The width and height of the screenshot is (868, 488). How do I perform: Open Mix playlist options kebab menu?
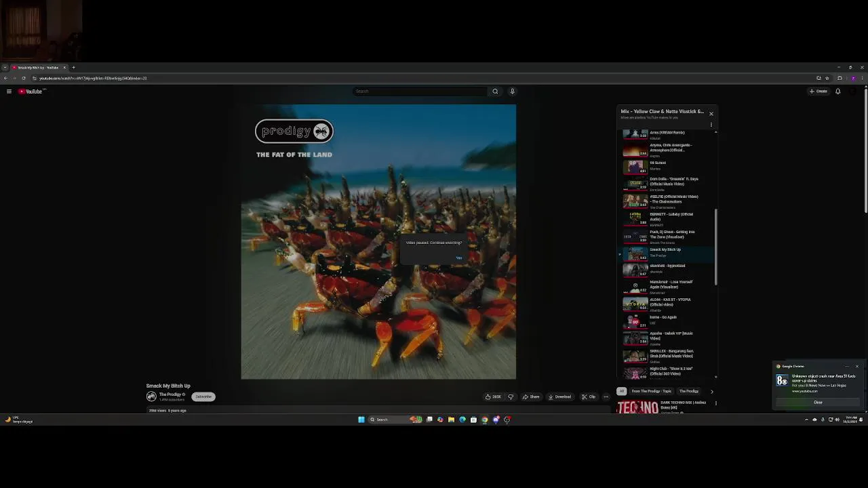click(x=711, y=125)
